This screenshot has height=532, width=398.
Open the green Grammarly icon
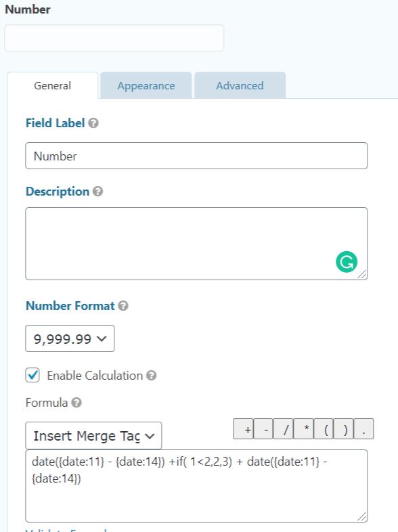pyautogui.click(x=347, y=261)
